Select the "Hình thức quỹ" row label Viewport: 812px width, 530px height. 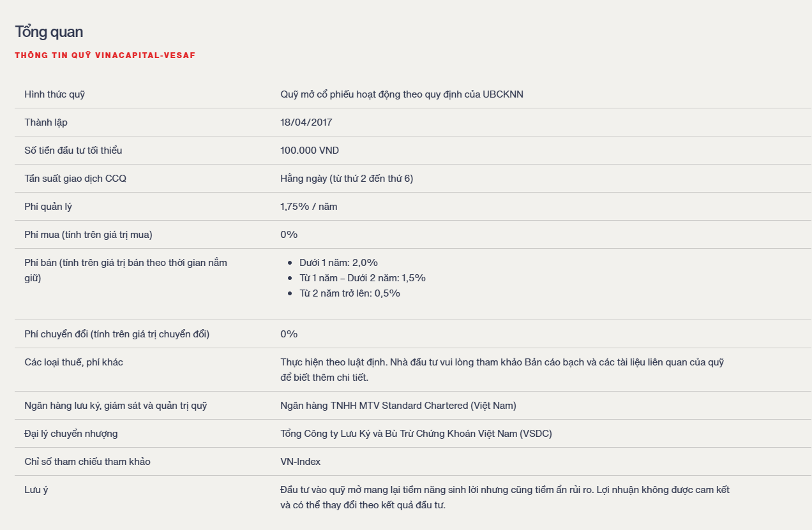click(55, 94)
